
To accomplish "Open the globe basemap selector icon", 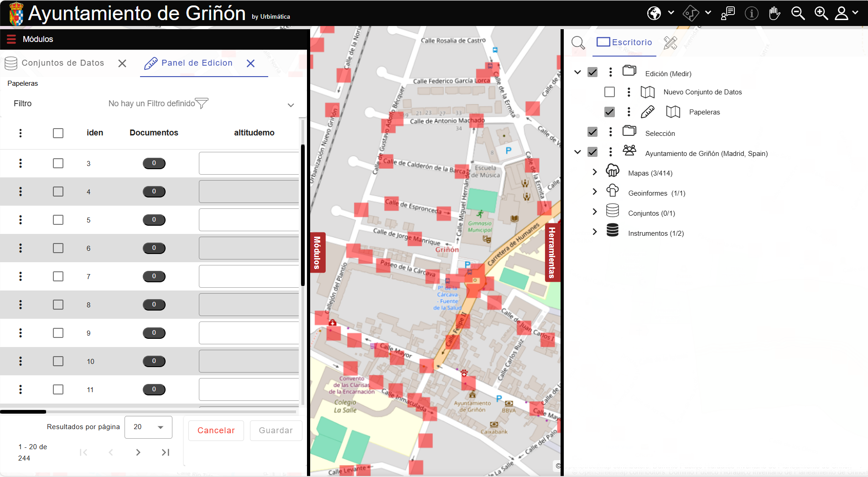I will [x=654, y=13].
